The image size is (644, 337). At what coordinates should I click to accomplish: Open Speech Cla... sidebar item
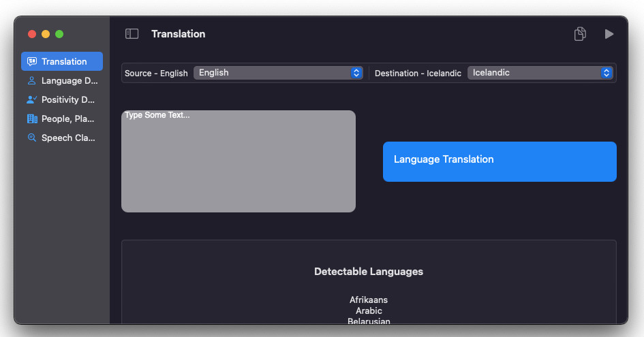(x=62, y=138)
